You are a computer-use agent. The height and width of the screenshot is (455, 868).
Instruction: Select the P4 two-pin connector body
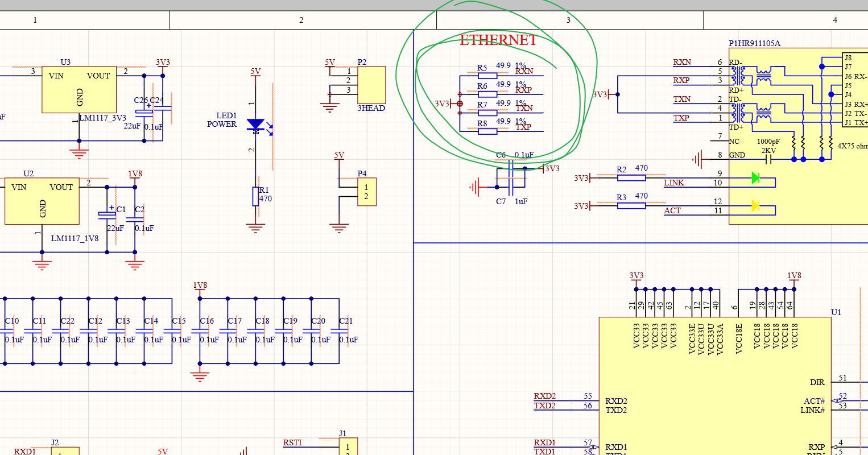click(x=367, y=192)
